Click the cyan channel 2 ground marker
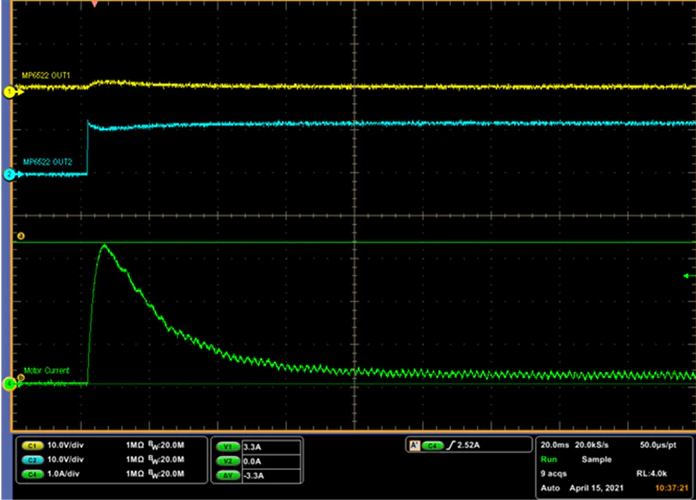Viewport: 696px width, 500px height. 8,175
